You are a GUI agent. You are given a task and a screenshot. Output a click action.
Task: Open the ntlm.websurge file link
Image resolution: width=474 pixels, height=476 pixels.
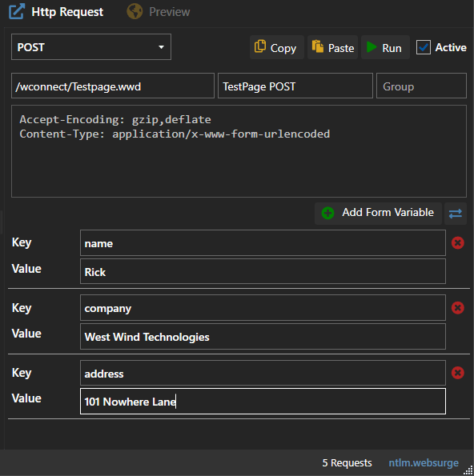(x=424, y=462)
